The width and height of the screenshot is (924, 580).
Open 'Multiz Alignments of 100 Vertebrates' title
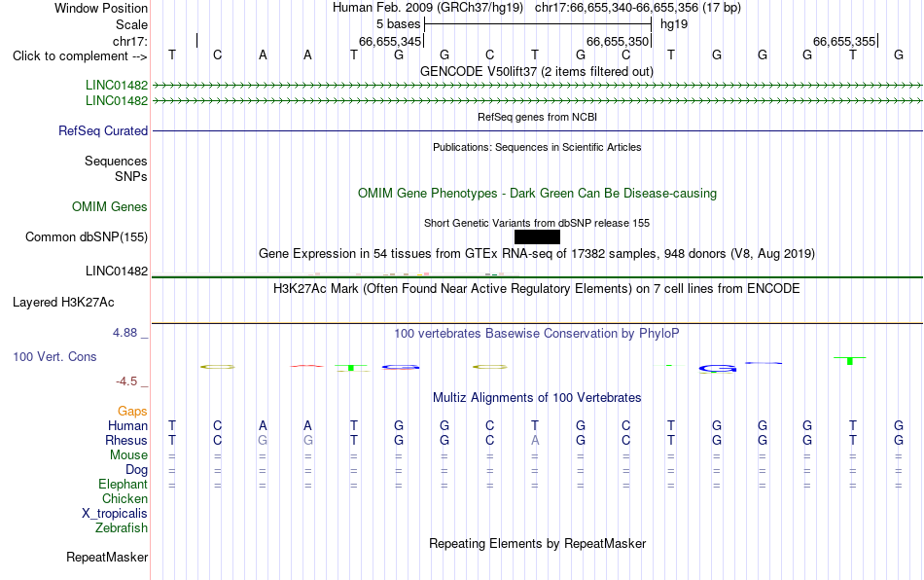point(537,397)
